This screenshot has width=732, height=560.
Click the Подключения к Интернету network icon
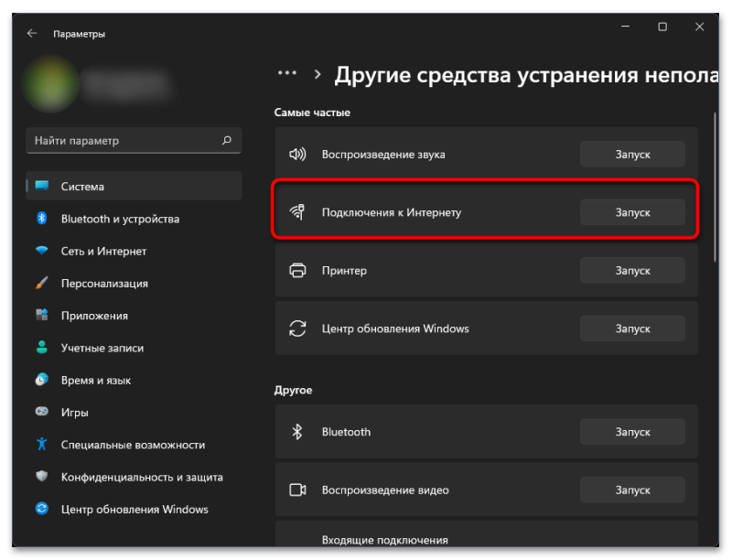[297, 212]
